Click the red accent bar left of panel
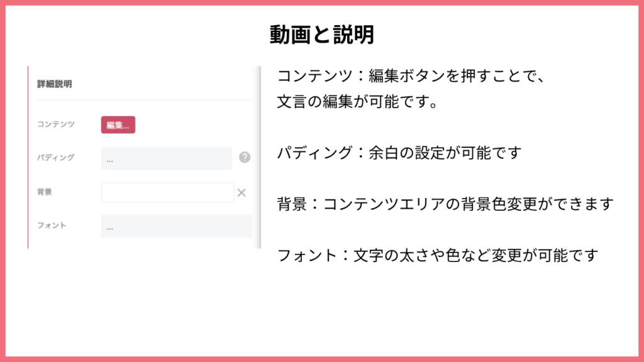The height and width of the screenshot is (362, 644). click(x=28, y=157)
